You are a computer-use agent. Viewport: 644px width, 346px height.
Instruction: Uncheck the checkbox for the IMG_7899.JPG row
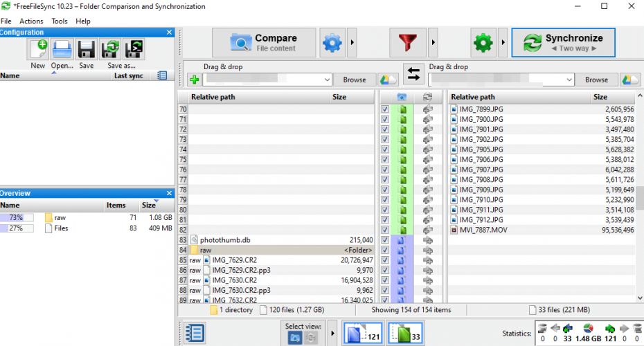(x=385, y=109)
